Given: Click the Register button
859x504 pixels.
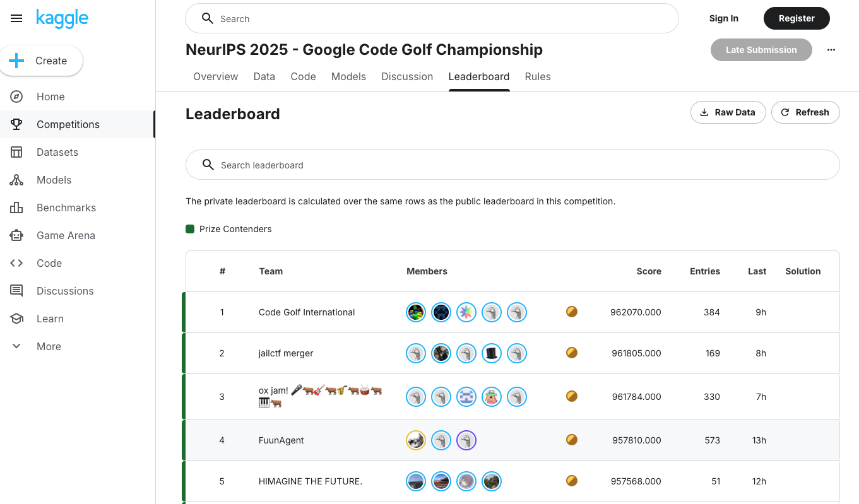Looking at the screenshot, I should (797, 18).
